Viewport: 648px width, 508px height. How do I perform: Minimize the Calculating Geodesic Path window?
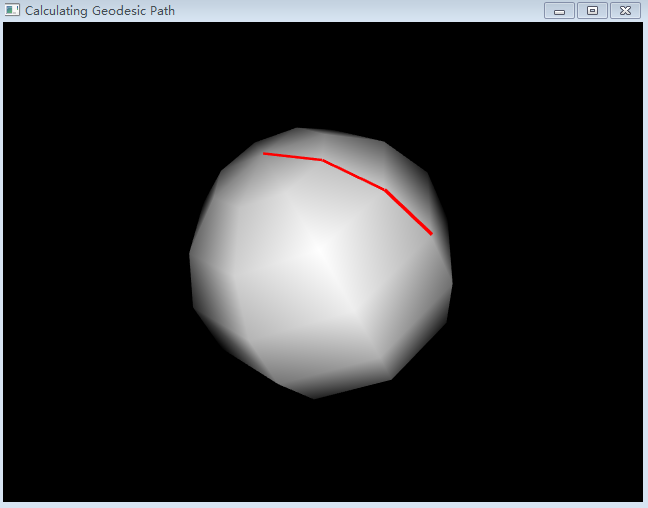[x=559, y=10]
